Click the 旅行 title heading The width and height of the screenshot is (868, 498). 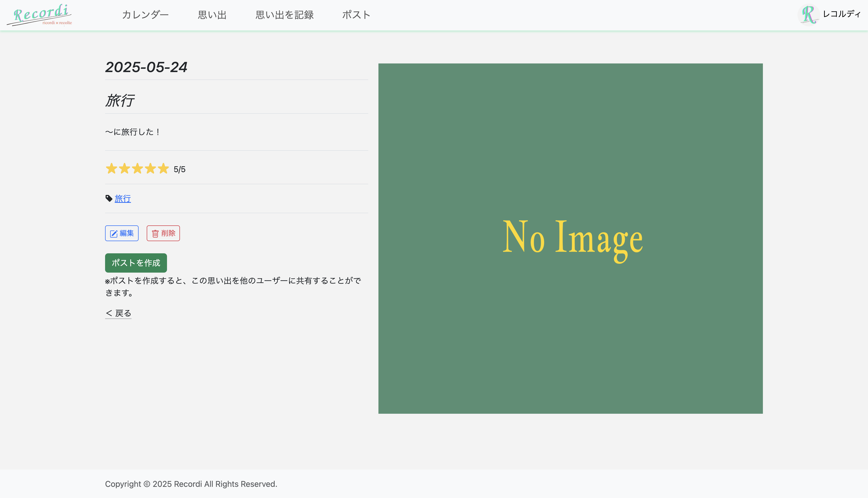(x=120, y=101)
